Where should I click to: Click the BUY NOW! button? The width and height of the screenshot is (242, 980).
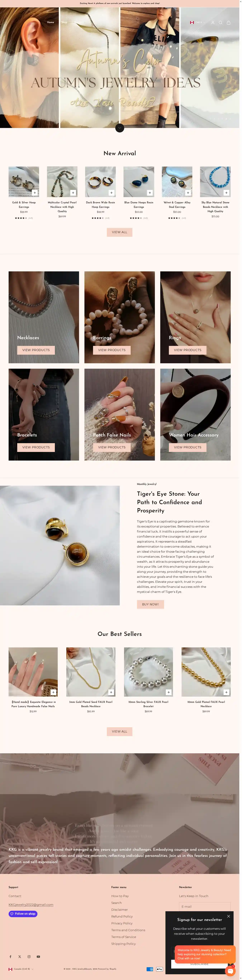click(150, 604)
